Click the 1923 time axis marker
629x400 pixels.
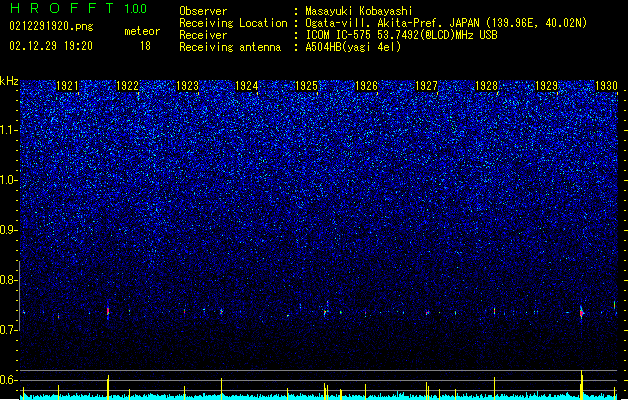[187, 86]
